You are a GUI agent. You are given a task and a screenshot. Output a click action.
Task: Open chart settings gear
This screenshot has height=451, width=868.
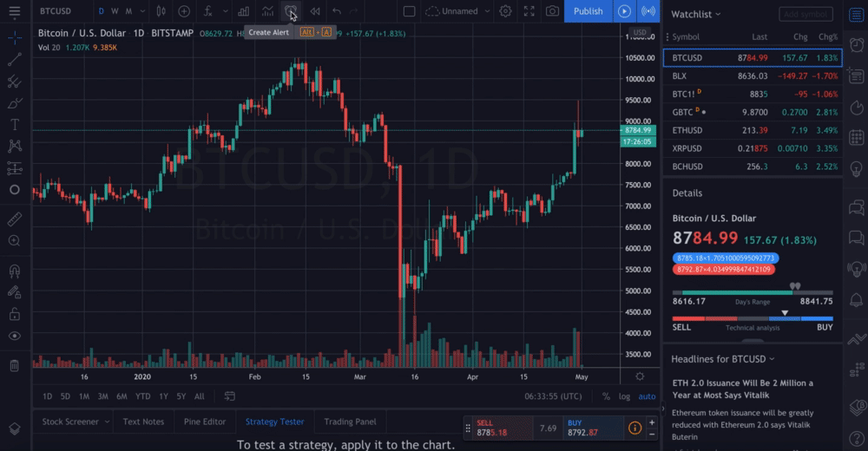pos(505,11)
